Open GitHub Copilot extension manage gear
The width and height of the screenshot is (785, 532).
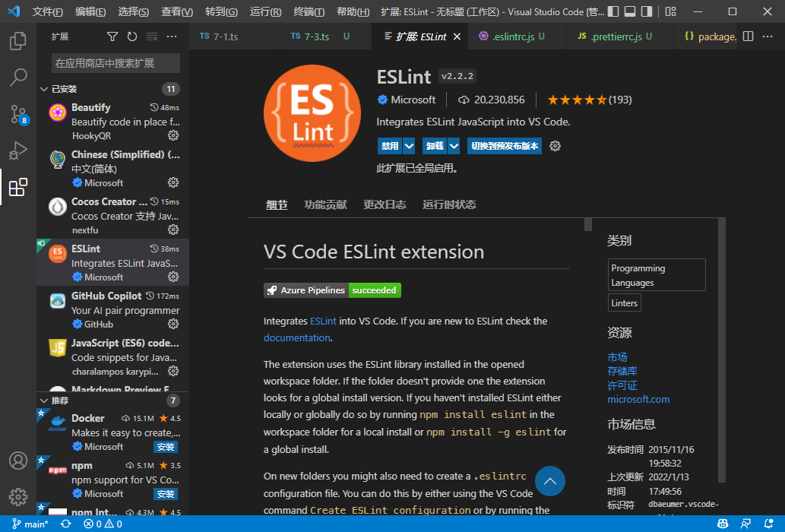(173, 324)
